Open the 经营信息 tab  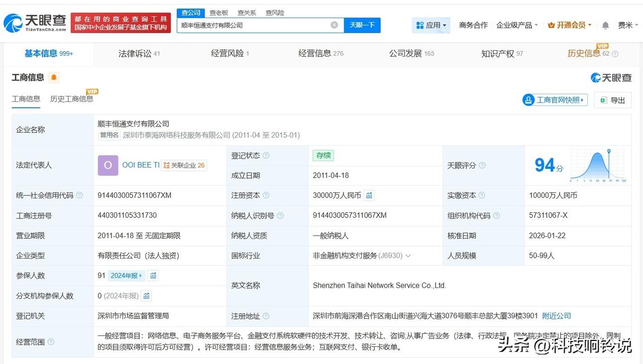pos(321,53)
